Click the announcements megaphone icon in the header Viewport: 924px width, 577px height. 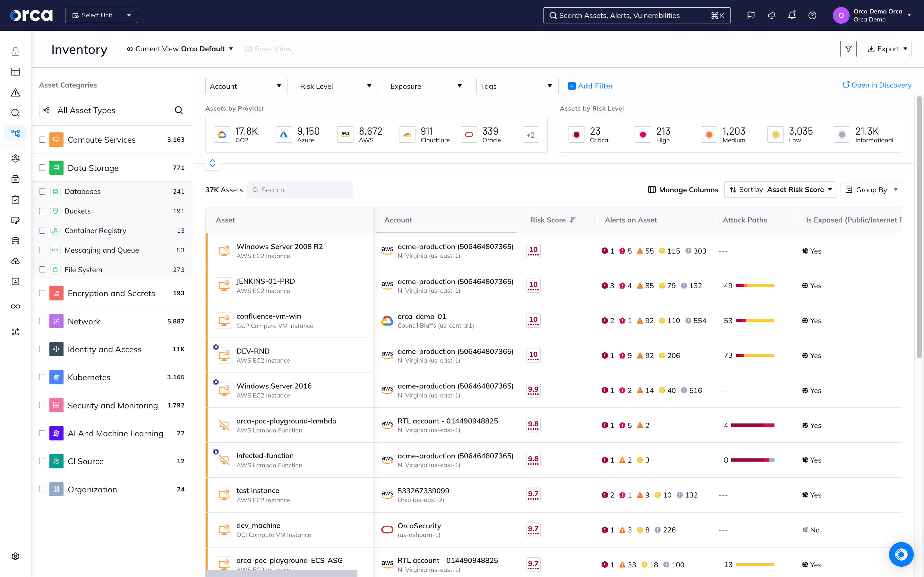[771, 15]
